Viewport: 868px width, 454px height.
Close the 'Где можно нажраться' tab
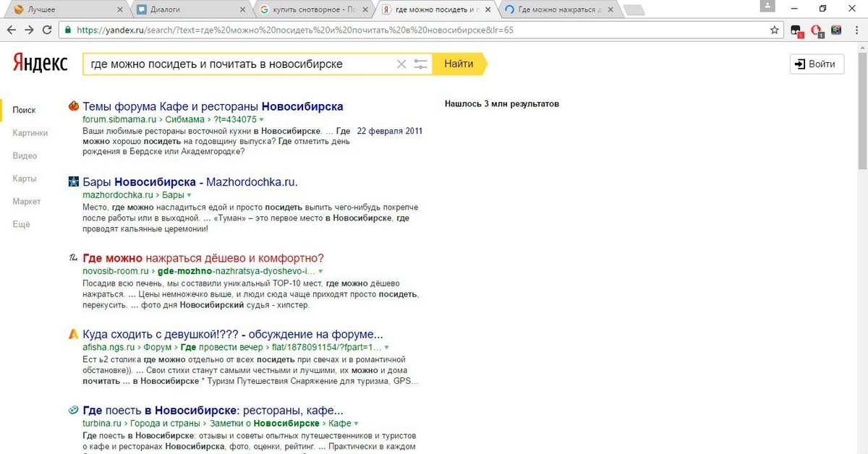[610, 9]
